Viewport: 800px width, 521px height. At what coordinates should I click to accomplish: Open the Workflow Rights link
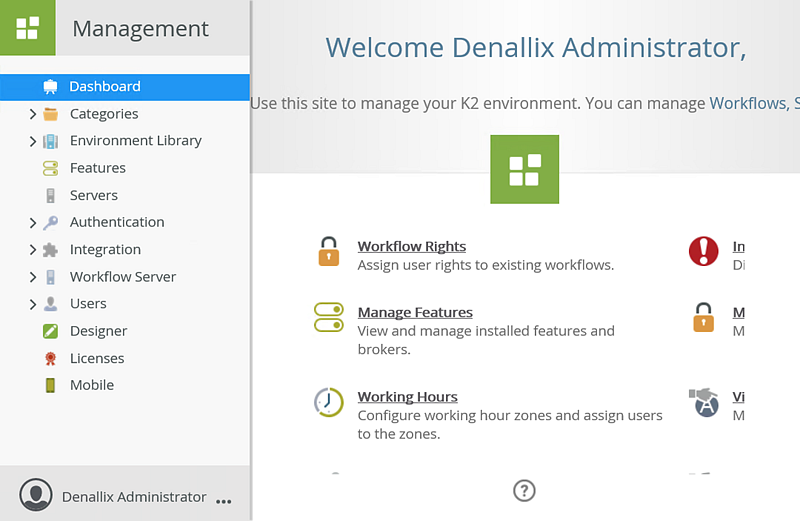pos(411,246)
